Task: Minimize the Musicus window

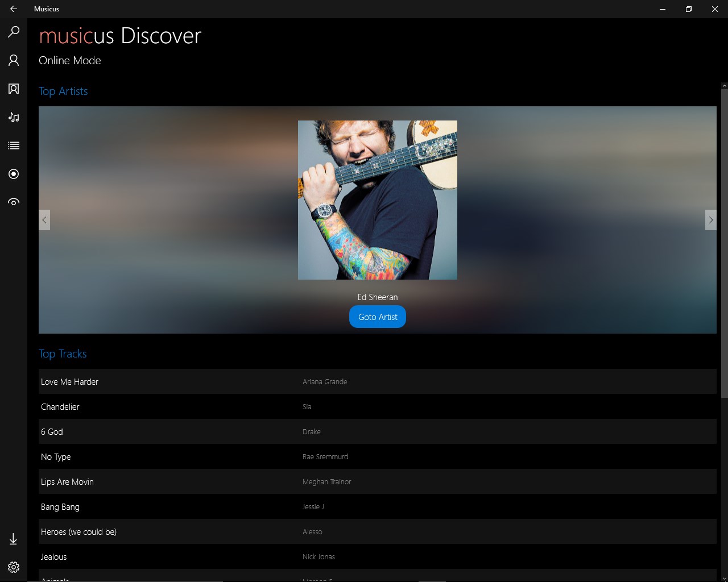Action: pos(663,9)
